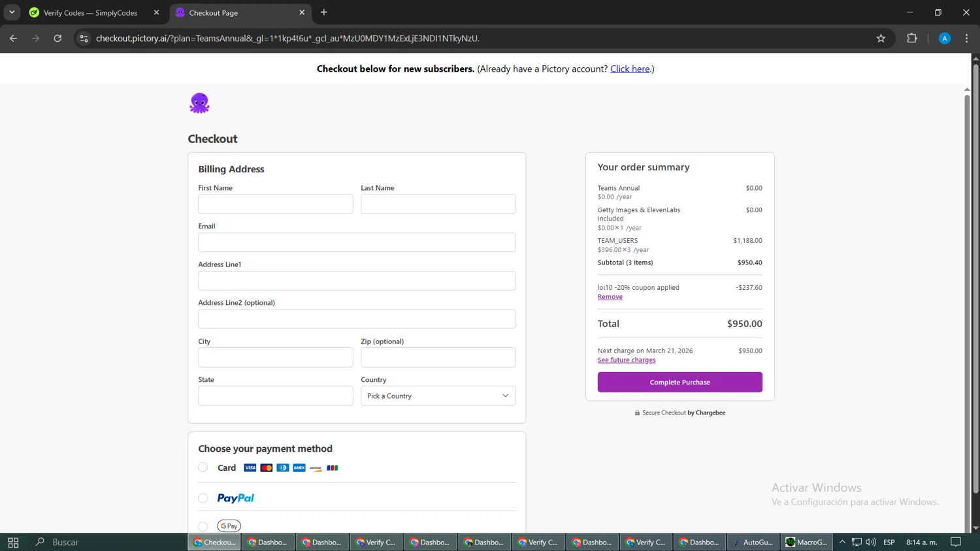The image size is (980, 551).
Task: Open See future charges link
Action: pyautogui.click(x=627, y=360)
